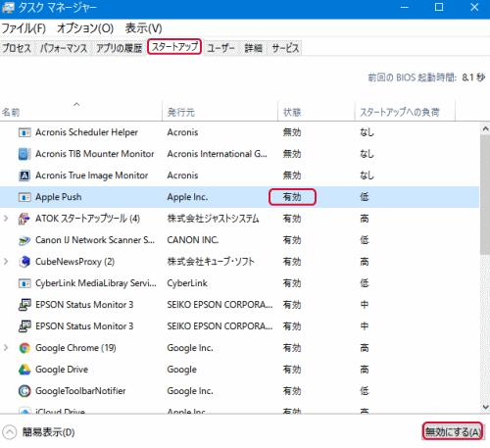Click the CyberLink MediaLibray Service icon
This screenshot has width=490, height=448.
click(x=24, y=283)
